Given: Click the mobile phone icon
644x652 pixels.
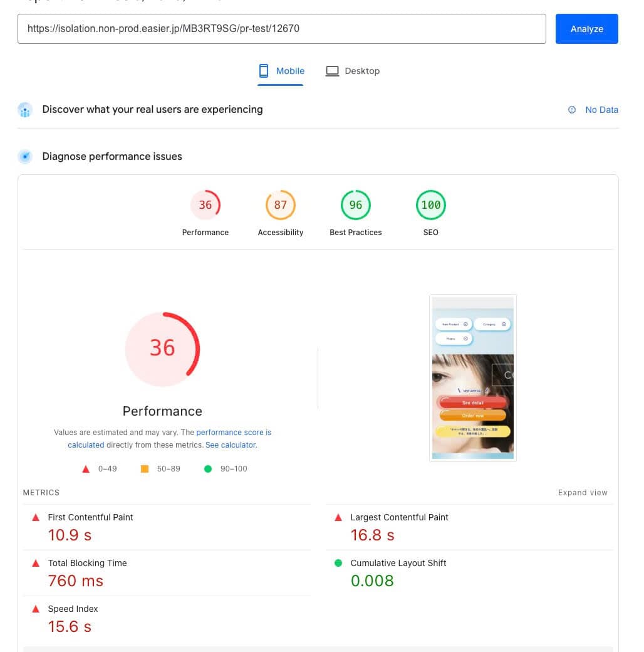Looking at the screenshot, I should (x=264, y=71).
